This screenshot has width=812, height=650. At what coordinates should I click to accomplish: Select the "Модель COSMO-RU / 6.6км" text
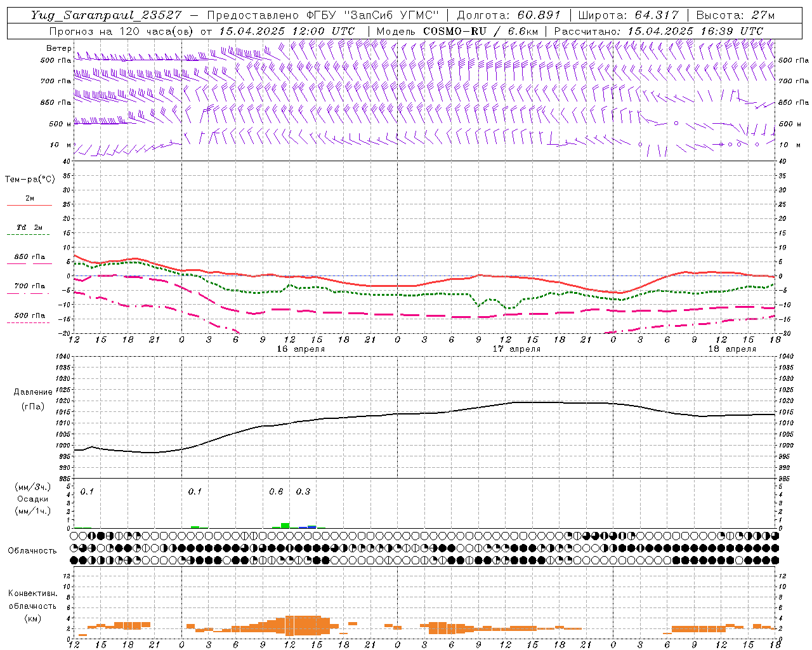click(x=457, y=31)
